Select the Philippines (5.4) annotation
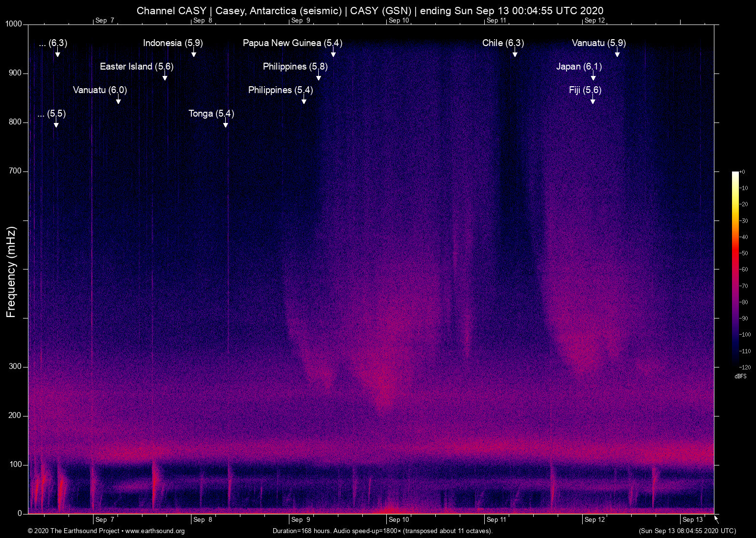The image size is (756, 538). point(280,90)
